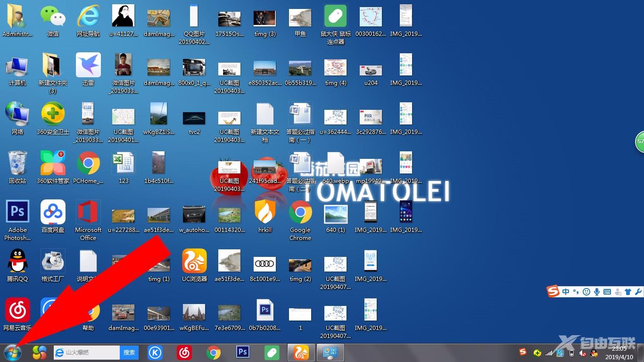This screenshot has height=362, width=644.
Task: Select the 腾讯QQ desktop shortcut
Action: click(17, 266)
